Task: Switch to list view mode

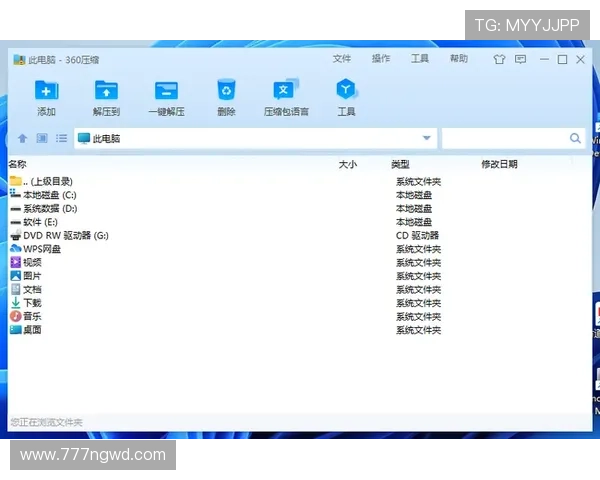Action: coord(61,138)
